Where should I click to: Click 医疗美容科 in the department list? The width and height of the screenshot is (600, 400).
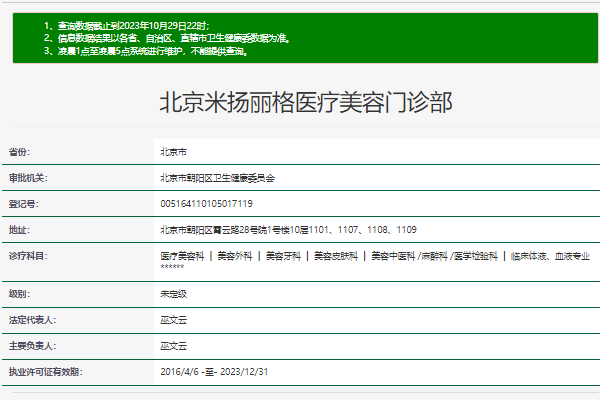(x=183, y=256)
